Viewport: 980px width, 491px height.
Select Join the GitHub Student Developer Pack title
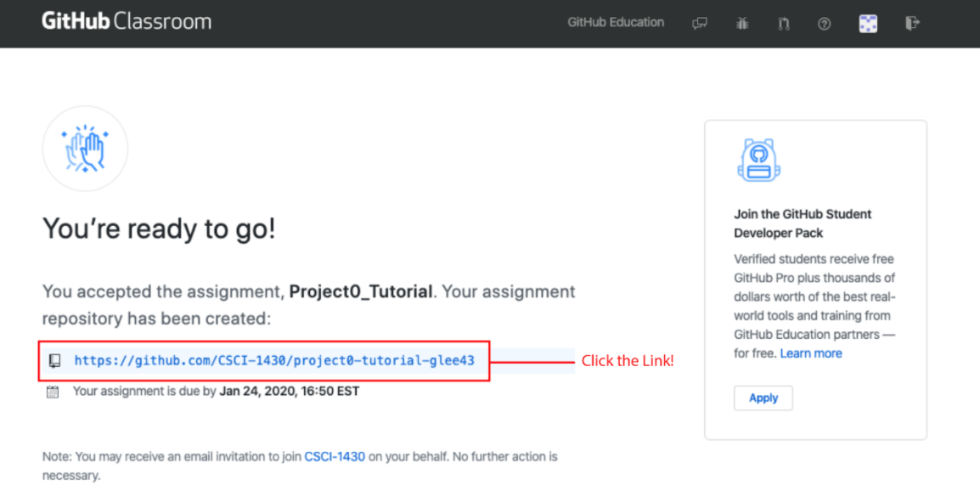pos(803,223)
